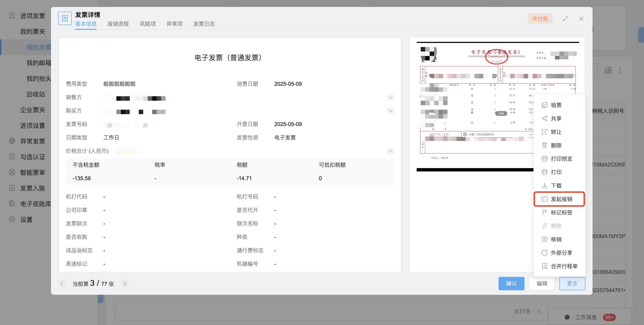This screenshot has width=644, height=325.
Task: Open 打印预览 from the menu
Action: [x=559, y=159]
